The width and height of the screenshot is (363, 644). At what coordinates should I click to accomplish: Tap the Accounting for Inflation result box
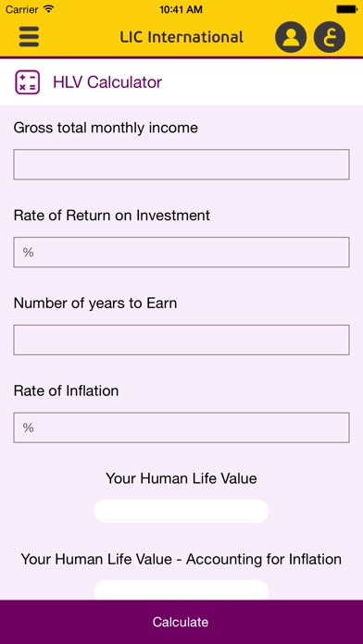click(x=181, y=589)
